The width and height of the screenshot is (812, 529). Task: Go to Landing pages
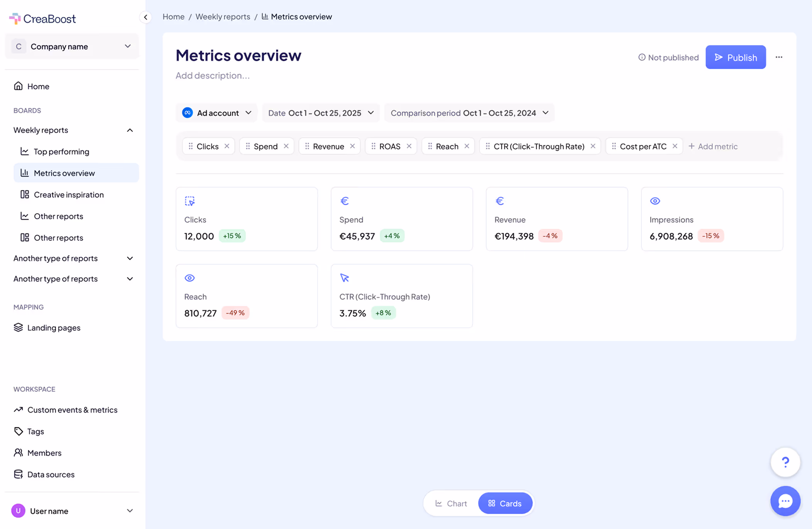click(x=54, y=327)
